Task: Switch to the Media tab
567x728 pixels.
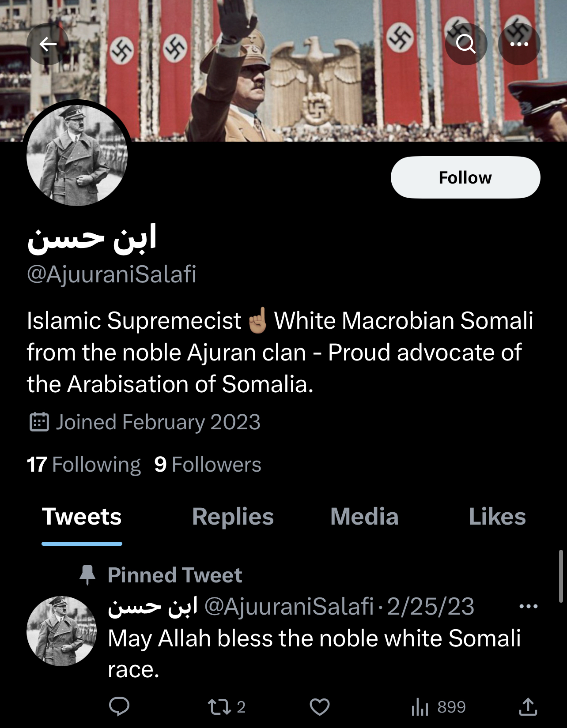Action: coord(364,517)
